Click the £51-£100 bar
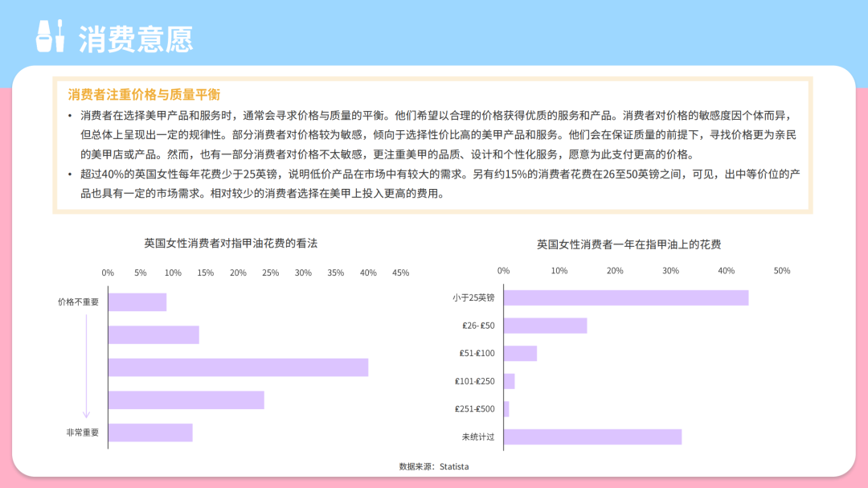 (520, 354)
